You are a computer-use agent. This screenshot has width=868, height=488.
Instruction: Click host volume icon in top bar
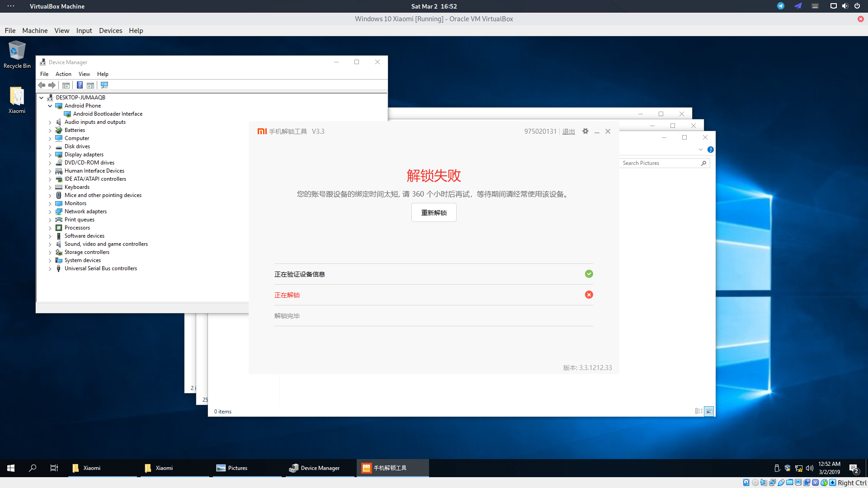tap(845, 6)
